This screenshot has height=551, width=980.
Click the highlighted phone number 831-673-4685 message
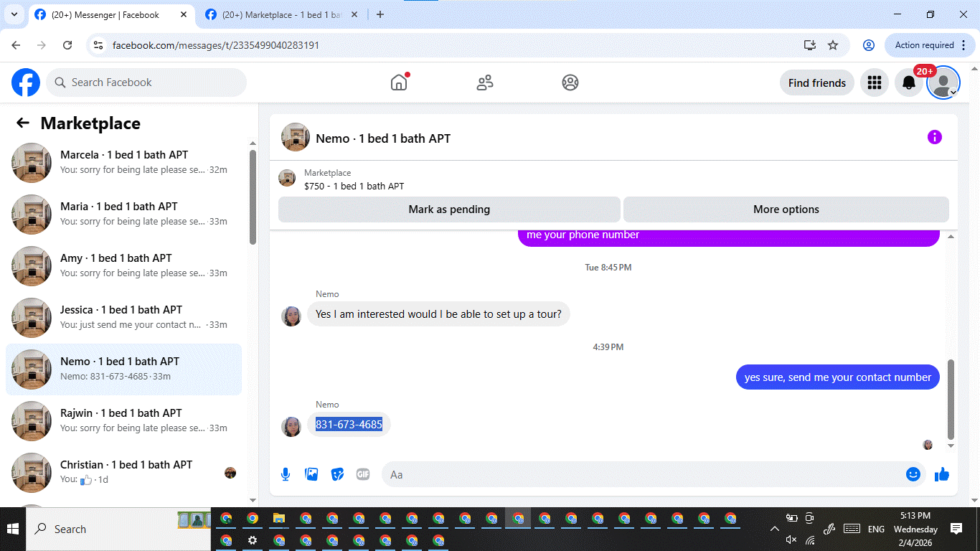[x=349, y=425]
